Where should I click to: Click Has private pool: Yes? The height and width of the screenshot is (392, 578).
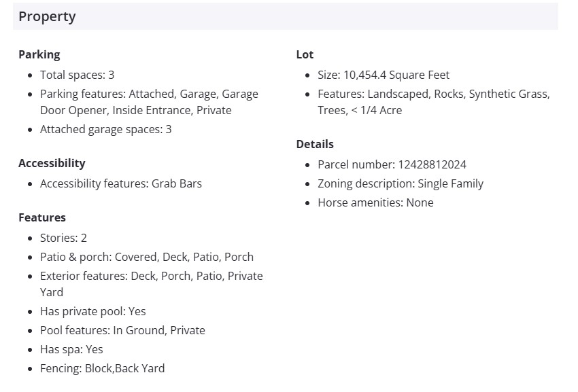(92, 311)
